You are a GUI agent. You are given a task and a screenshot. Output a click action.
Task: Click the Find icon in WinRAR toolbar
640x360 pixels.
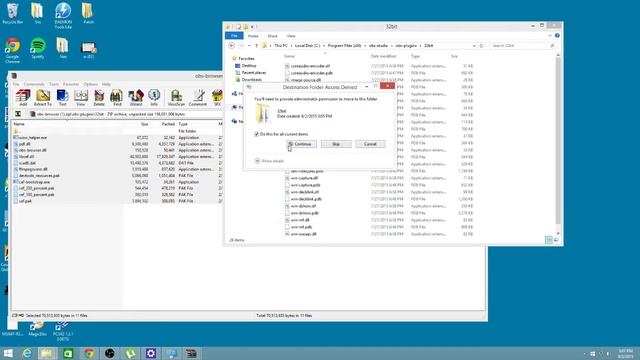point(117,98)
